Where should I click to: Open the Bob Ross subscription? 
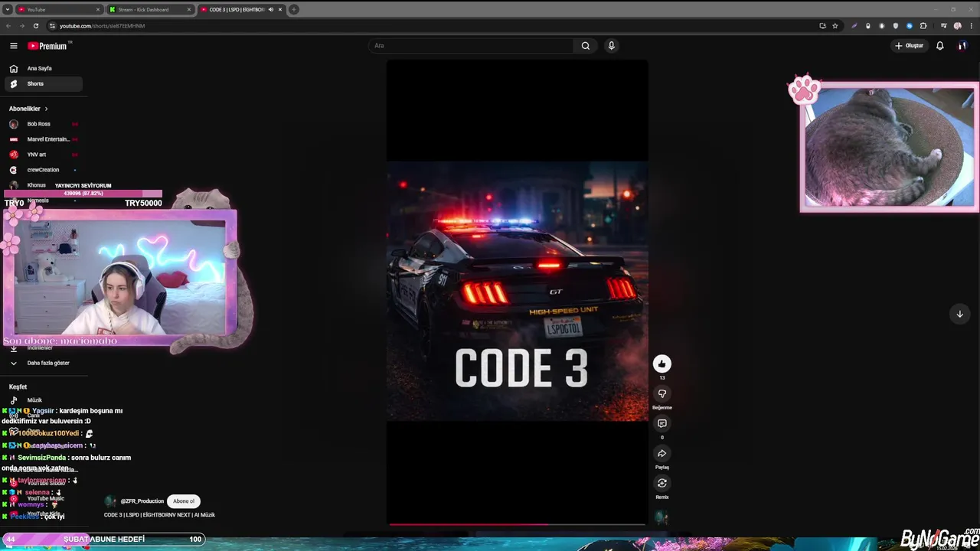tap(43, 124)
